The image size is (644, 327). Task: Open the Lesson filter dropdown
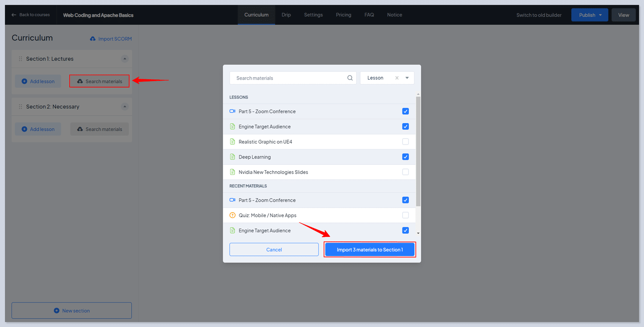(x=406, y=78)
